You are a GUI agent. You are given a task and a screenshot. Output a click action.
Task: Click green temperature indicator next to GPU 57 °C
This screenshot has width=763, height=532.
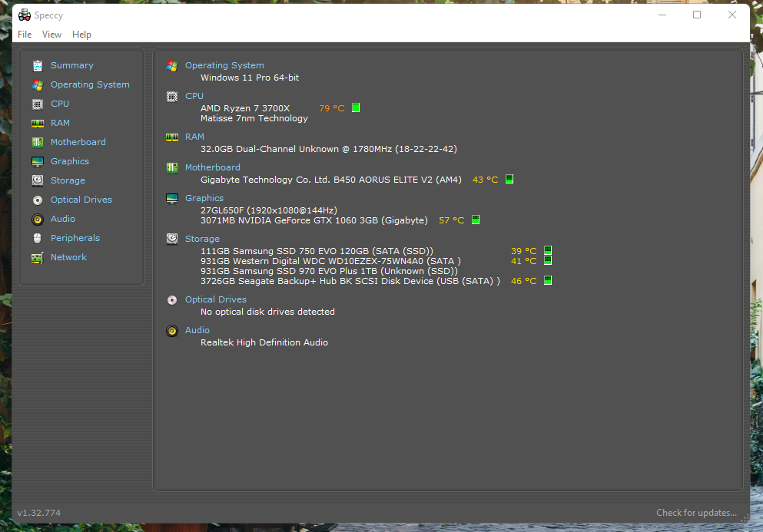click(476, 220)
